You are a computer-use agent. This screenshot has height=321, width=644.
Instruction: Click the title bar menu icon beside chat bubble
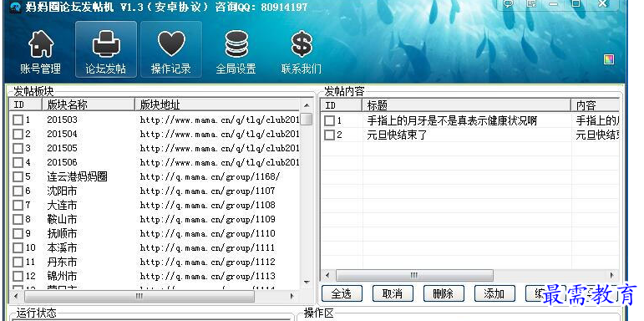point(532,4)
